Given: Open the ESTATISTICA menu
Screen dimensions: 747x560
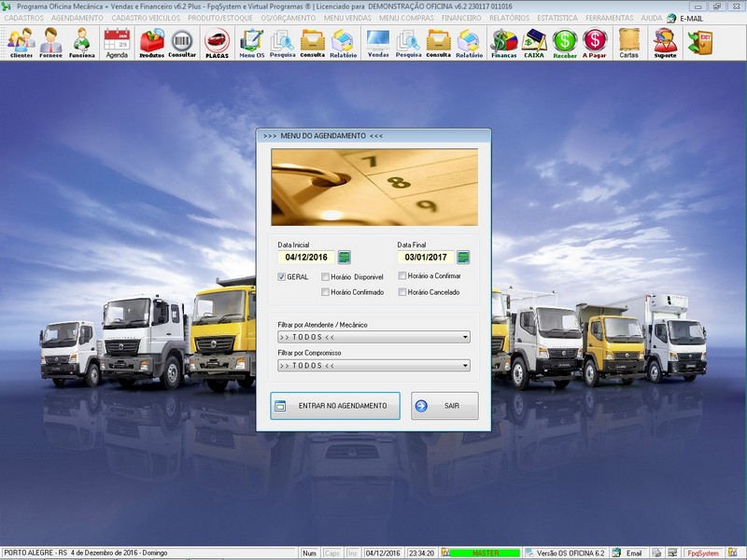Looking at the screenshot, I should [557, 18].
